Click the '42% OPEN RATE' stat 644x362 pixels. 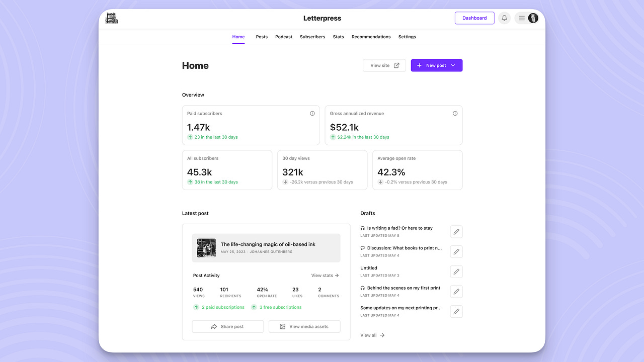point(267,292)
